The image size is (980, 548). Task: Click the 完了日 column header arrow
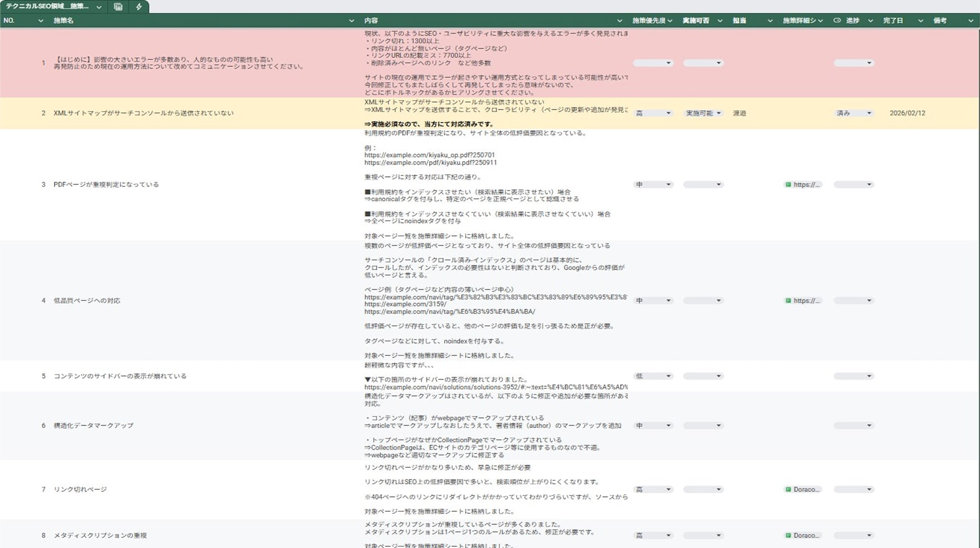(x=920, y=21)
